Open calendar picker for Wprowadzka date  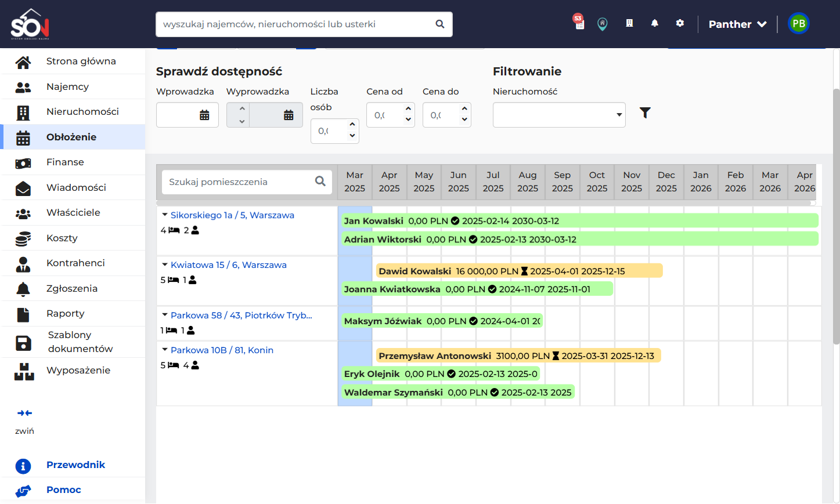click(204, 115)
